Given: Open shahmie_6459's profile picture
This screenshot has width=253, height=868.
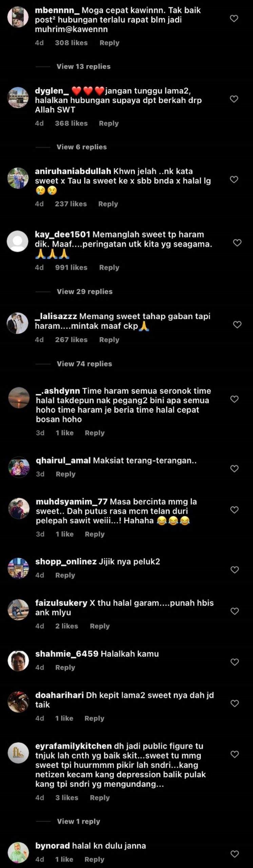Looking at the screenshot, I should pyautogui.click(x=18, y=660).
